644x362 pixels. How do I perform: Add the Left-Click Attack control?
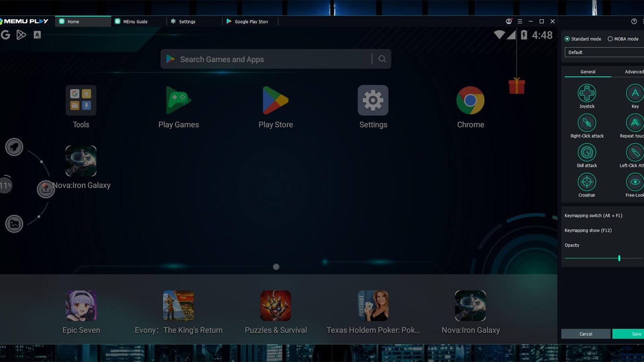(635, 152)
